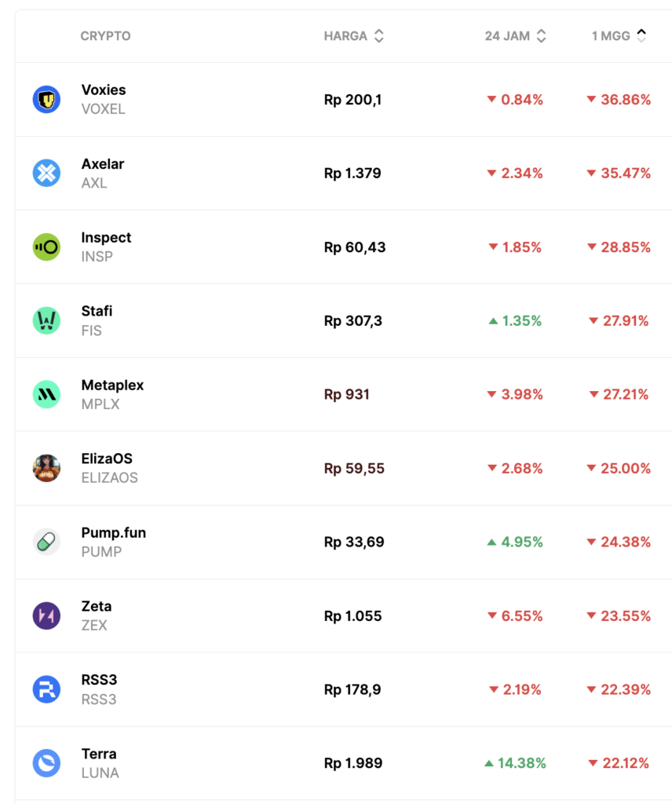Screen dimensions: 672x804
Task: Click the Inspect green logo icon
Action: (46, 247)
